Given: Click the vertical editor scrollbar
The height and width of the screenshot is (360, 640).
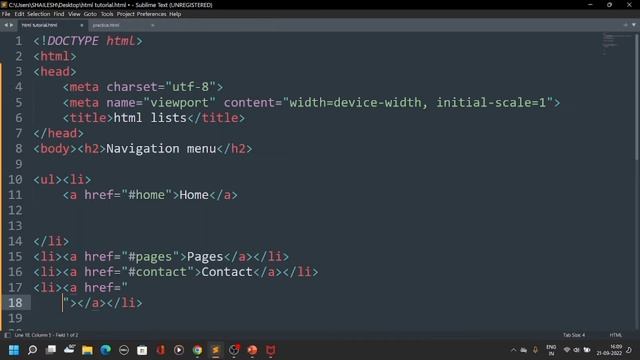Looking at the screenshot, I should click(637, 98).
